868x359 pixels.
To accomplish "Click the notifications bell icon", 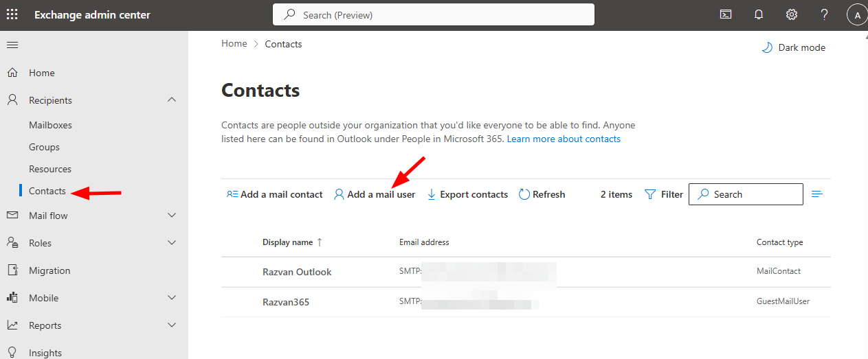I will pos(759,14).
